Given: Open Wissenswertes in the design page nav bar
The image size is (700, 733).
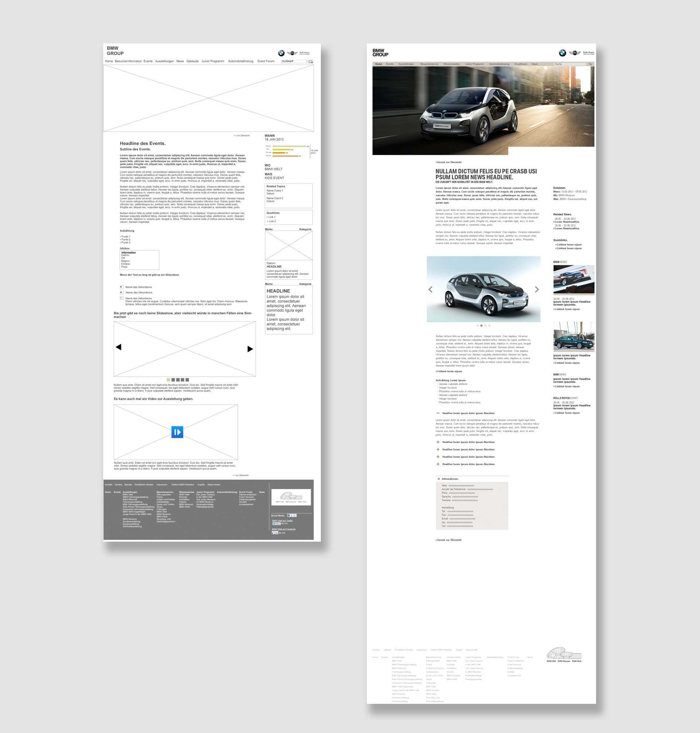Looking at the screenshot, I should coord(451,64).
